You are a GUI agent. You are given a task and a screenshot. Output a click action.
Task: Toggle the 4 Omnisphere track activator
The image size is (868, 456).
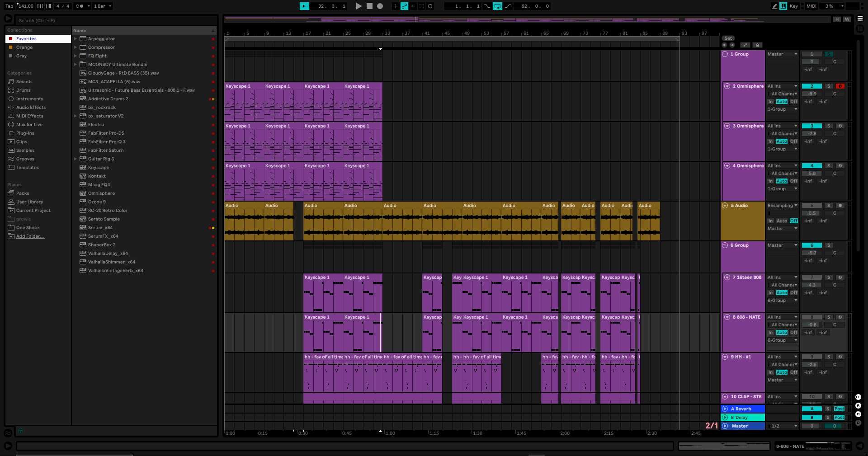click(811, 166)
